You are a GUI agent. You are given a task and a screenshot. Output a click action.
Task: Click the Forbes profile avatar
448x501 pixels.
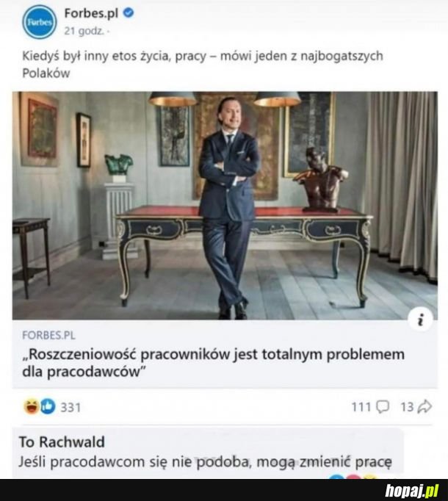pyautogui.click(x=39, y=21)
